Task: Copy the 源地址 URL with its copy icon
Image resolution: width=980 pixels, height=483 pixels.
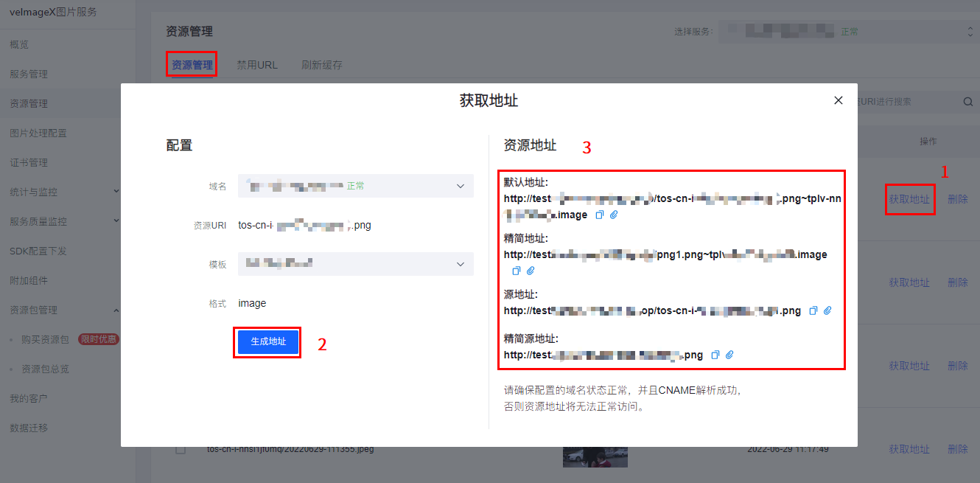Action: tap(813, 310)
